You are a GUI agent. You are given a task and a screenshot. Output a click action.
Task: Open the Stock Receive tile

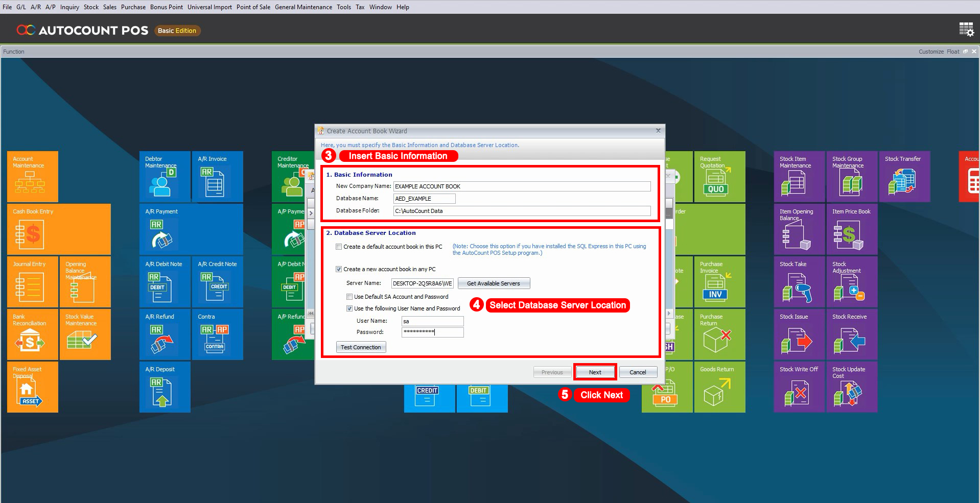click(x=852, y=334)
